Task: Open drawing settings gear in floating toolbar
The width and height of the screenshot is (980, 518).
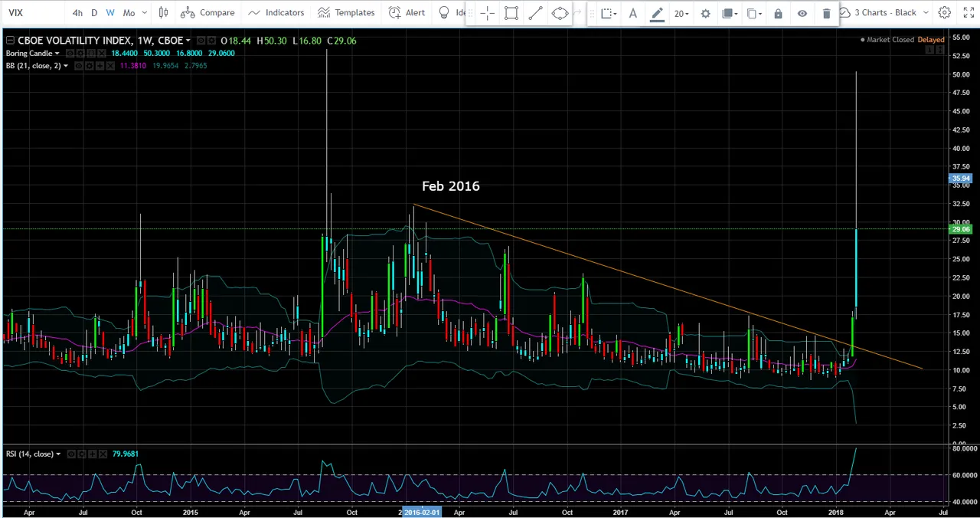Action: click(705, 13)
